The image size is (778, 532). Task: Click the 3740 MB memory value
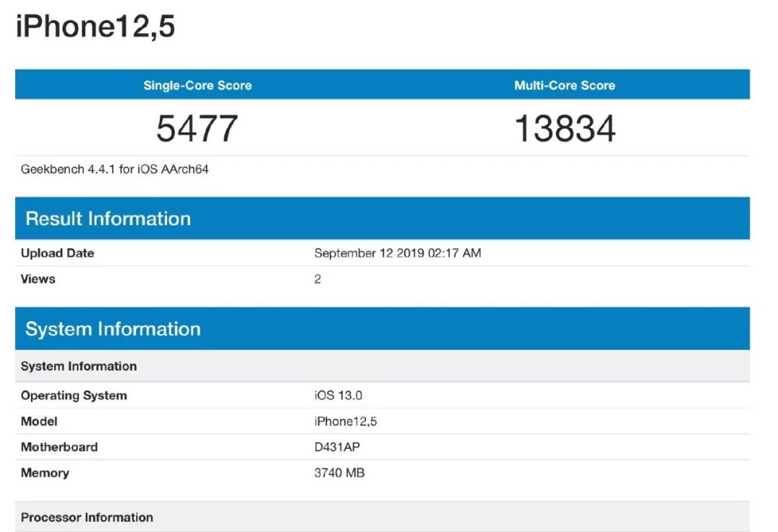point(339,473)
